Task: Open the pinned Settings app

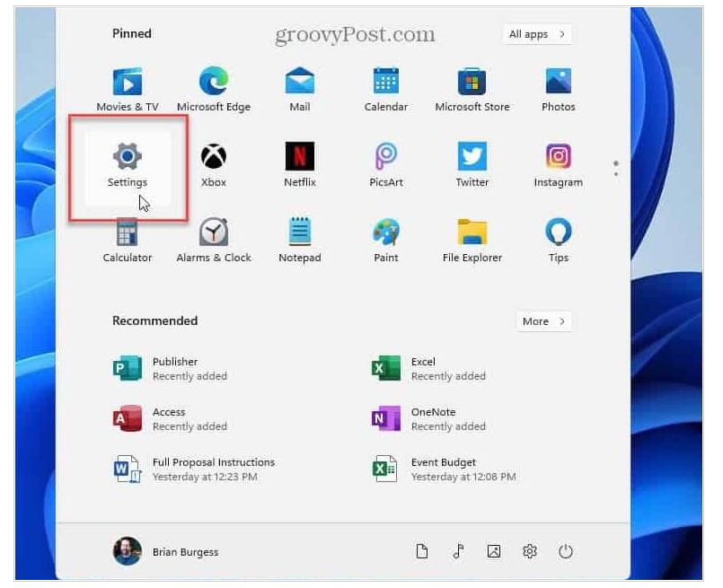Action: click(128, 168)
